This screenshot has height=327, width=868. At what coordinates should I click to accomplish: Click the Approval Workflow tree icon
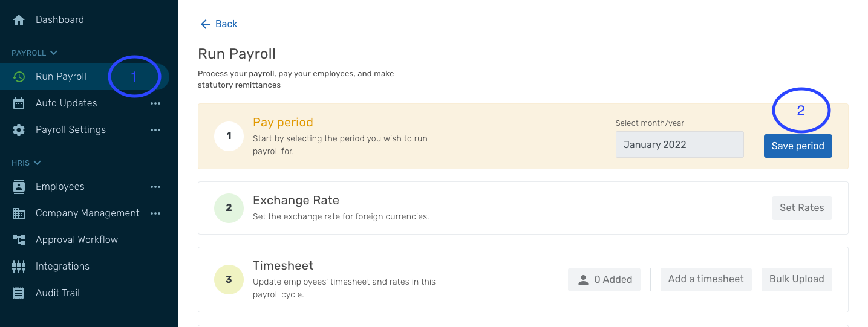pos(19,240)
